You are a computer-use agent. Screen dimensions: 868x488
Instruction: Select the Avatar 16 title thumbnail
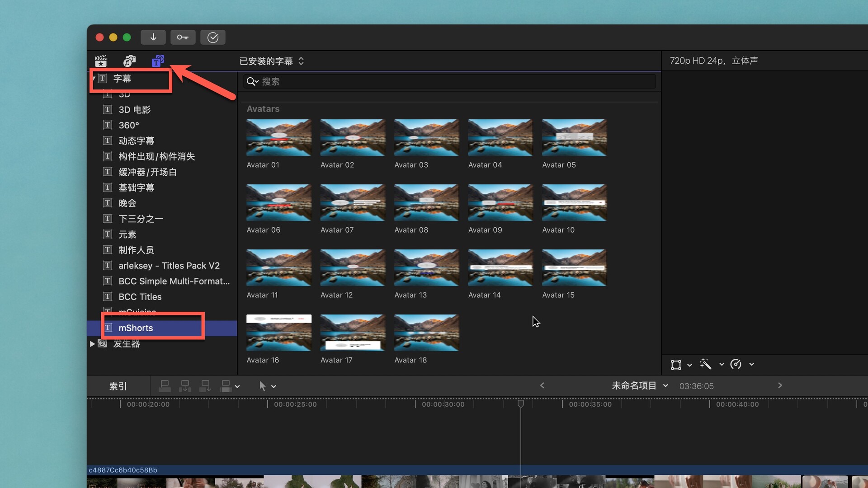279,333
